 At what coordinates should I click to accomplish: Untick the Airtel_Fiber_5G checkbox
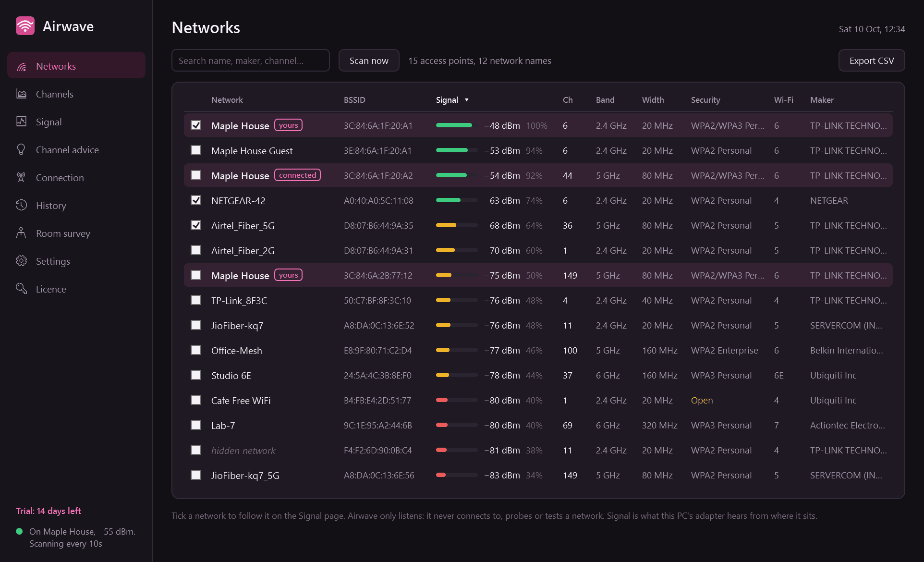click(x=196, y=225)
